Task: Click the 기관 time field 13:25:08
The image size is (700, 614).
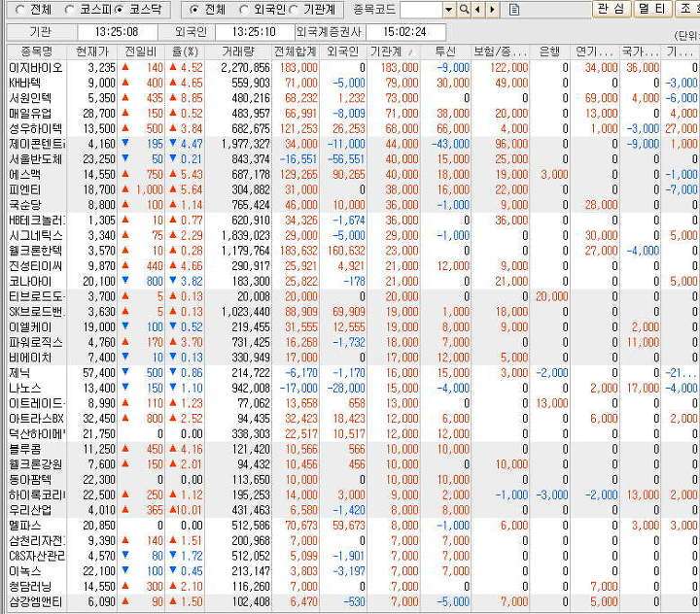Action: [117, 32]
